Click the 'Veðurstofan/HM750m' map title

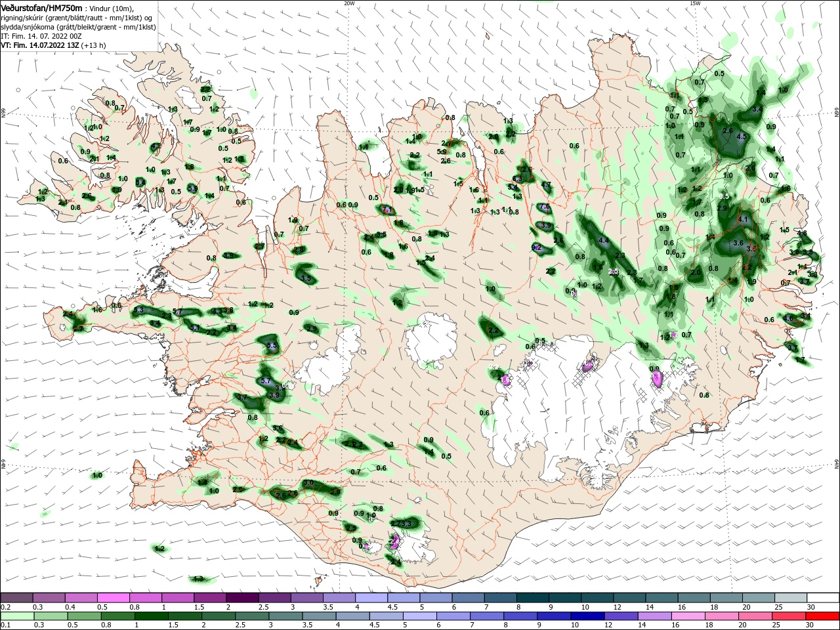(x=41, y=8)
